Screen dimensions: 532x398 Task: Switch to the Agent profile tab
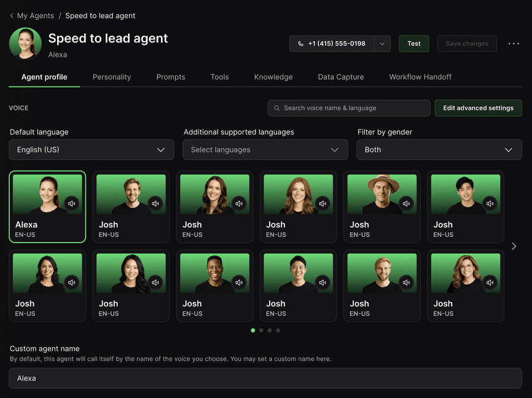click(x=44, y=77)
